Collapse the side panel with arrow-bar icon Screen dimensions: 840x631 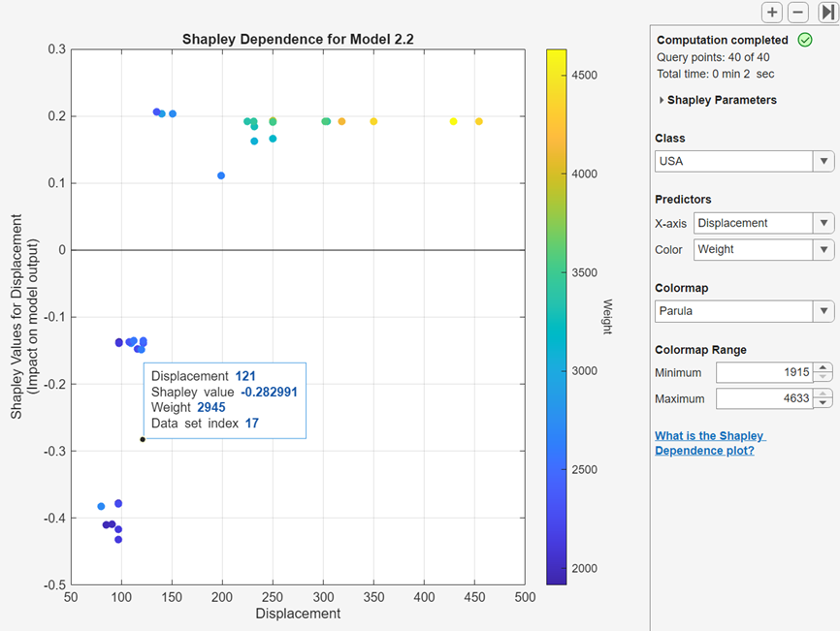(x=827, y=13)
